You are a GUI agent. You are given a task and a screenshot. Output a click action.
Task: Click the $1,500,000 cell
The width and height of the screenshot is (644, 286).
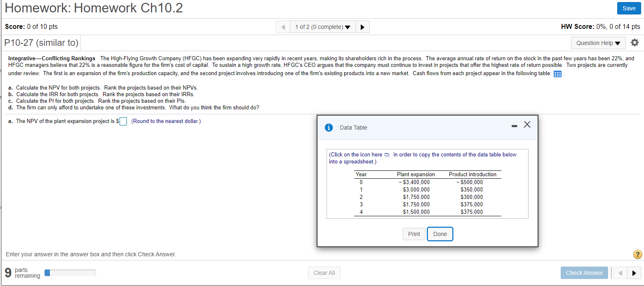416,212
